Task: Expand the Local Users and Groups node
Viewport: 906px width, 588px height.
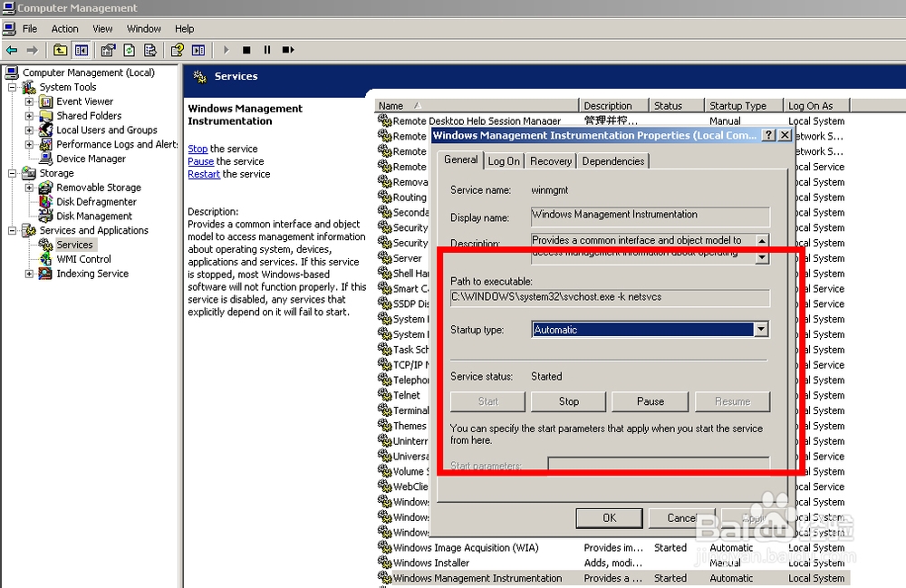Action: point(29,130)
